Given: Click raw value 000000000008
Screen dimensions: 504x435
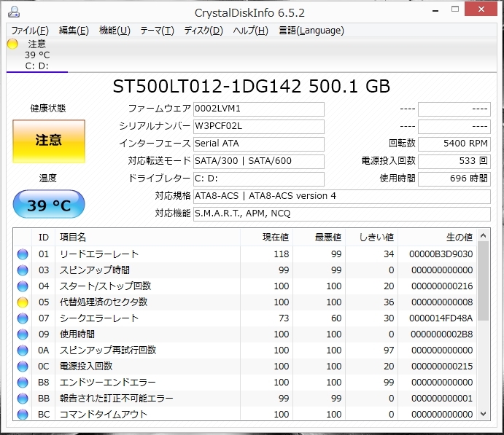Looking at the screenshot, I should (442, 302).
